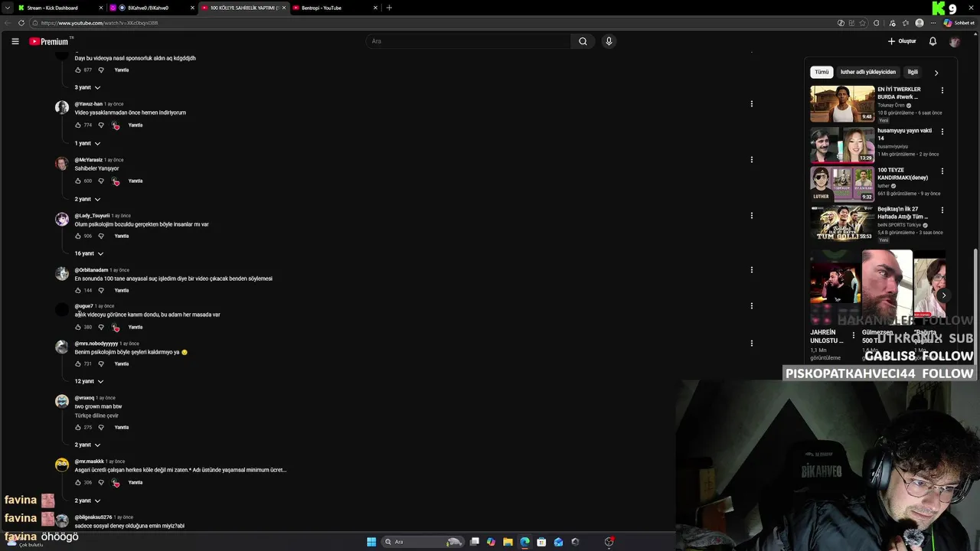Open File Explorer from taskbar
The width and height of the screenshot is (980, 551).
point(508,542)
